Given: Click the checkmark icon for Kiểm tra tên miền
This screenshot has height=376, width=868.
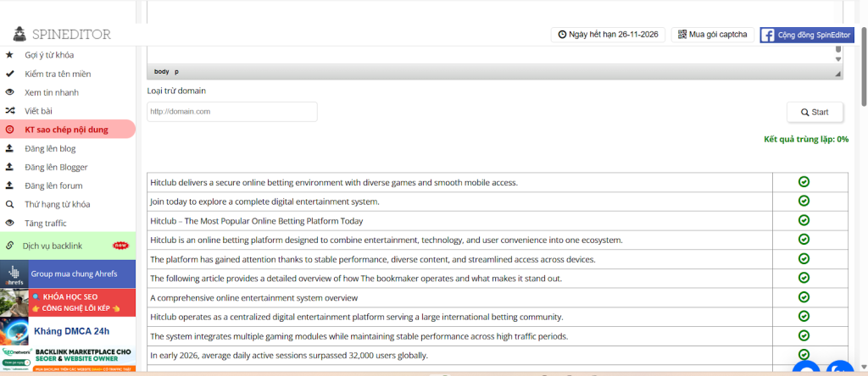Looking at the screenshot, I should click(x=9, y=74).
